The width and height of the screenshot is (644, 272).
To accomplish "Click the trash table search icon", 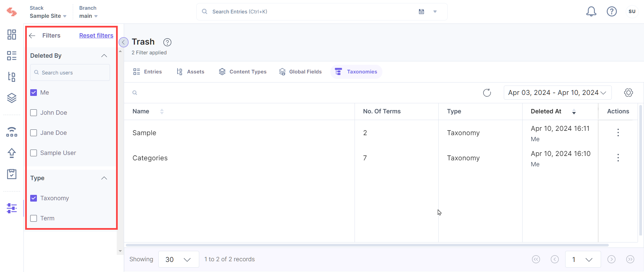I will (135, 93).
